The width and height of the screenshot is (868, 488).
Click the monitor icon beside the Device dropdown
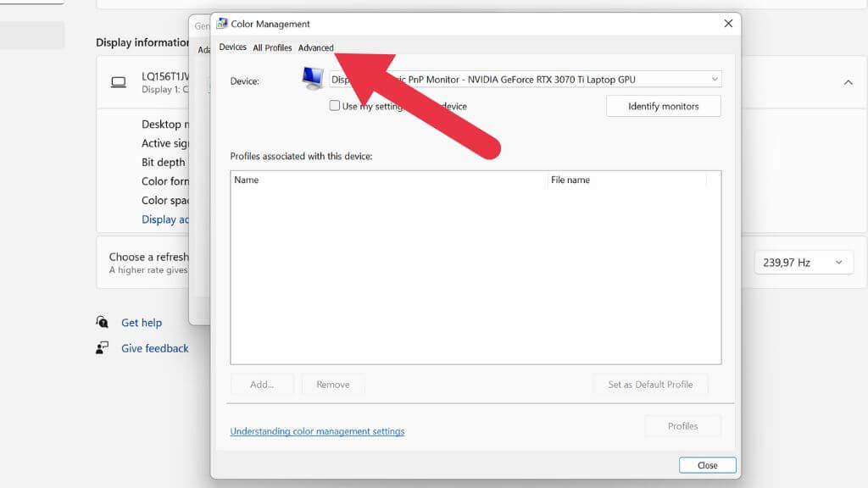point(311,77)
